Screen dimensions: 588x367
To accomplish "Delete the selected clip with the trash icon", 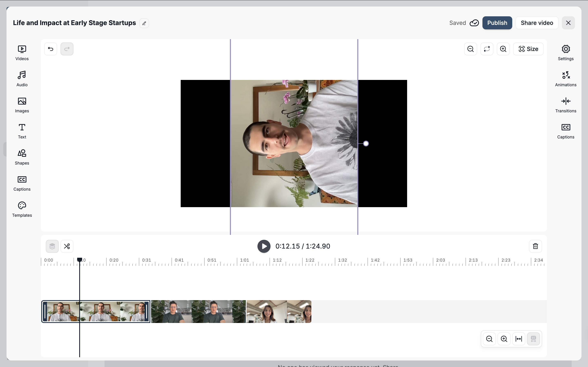I will click(535, 246).
